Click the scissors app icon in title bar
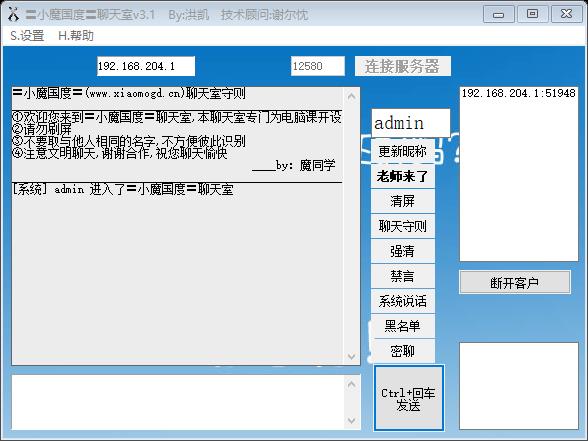The width and height of the screenshot is (588, 441). click(x=14, y=14)
